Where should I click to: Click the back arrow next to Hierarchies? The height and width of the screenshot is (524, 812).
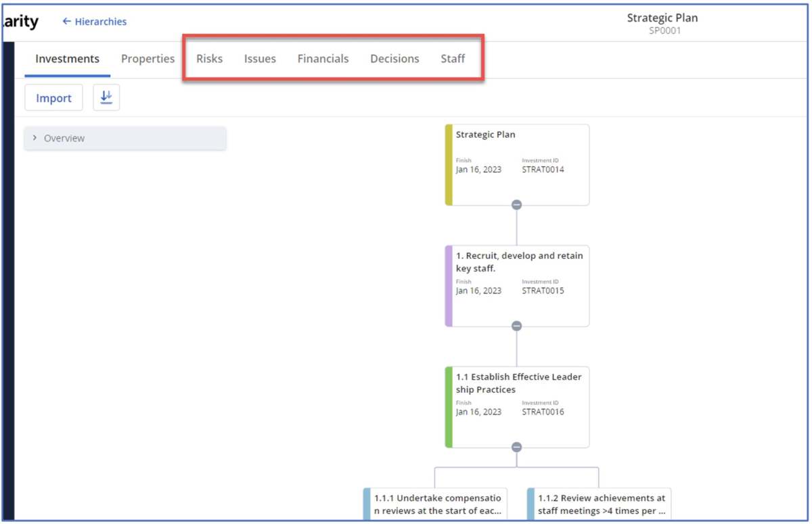click(66, 21)
